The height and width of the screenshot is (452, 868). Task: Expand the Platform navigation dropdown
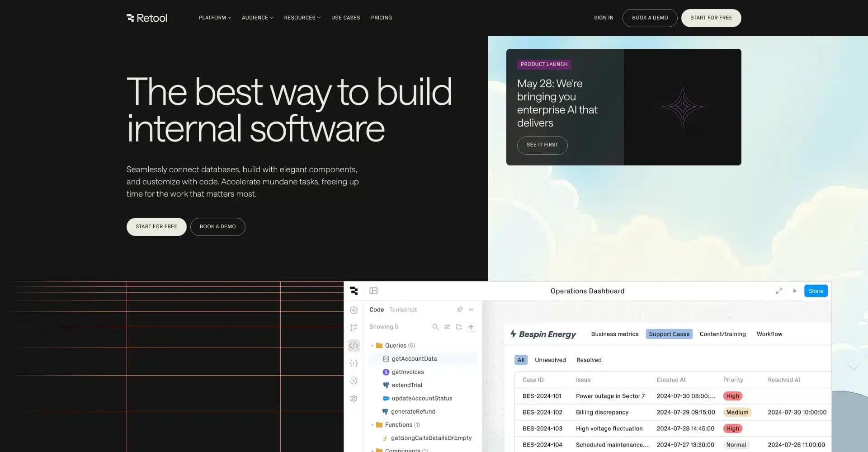(x=215, y=18)
